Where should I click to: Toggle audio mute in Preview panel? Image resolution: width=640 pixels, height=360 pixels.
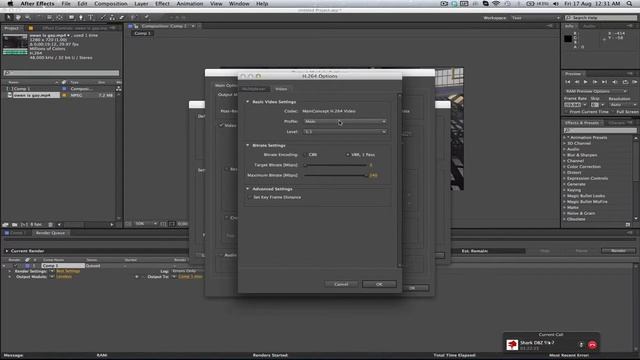coord(615,82)
